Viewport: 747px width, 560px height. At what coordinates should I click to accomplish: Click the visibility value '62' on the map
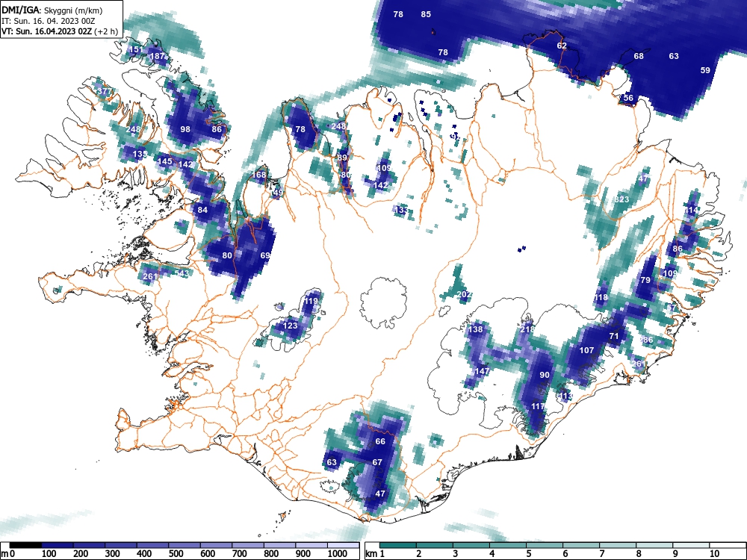pyautogui.click(x=562, y=46)
